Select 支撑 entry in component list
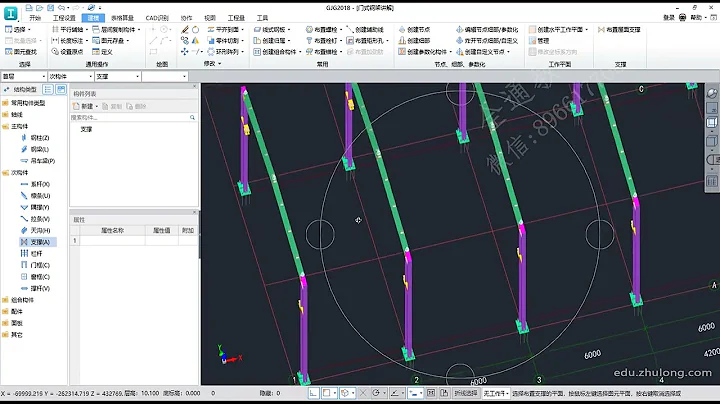This screenshot has height=404, width=720. (x=86, y=129)
